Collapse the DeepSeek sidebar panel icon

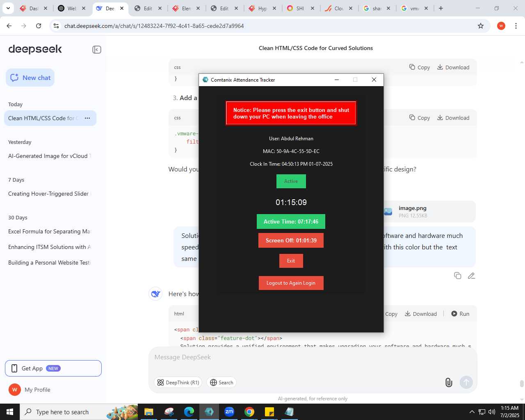pyautogui.click(x=97, y=50)
